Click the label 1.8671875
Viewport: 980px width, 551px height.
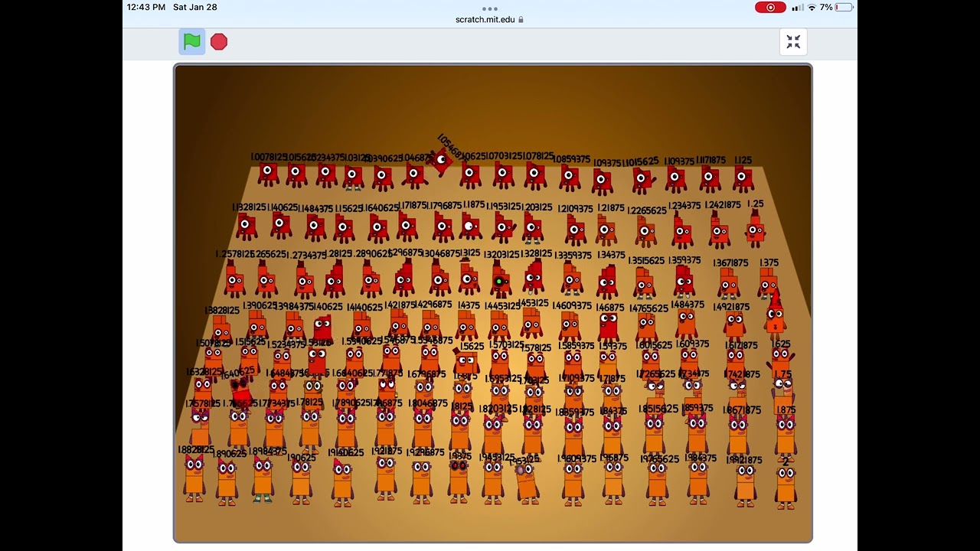pos(742,410)
